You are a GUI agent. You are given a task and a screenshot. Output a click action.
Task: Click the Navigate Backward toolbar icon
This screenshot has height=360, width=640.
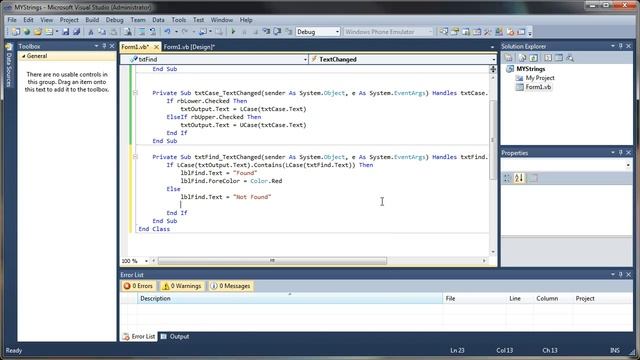click(x=203, y=31)
